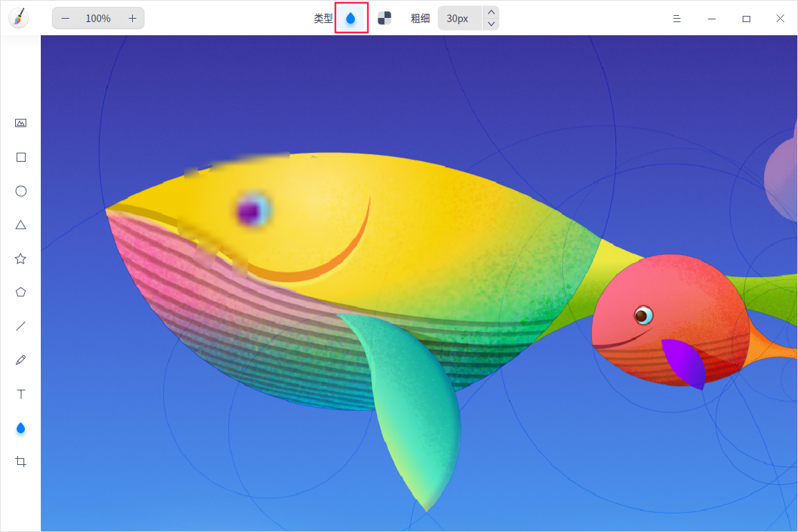Maximize the drawing window
Image resolution: width=798 pixels, height=532 pixels.
tap(747, 19)
